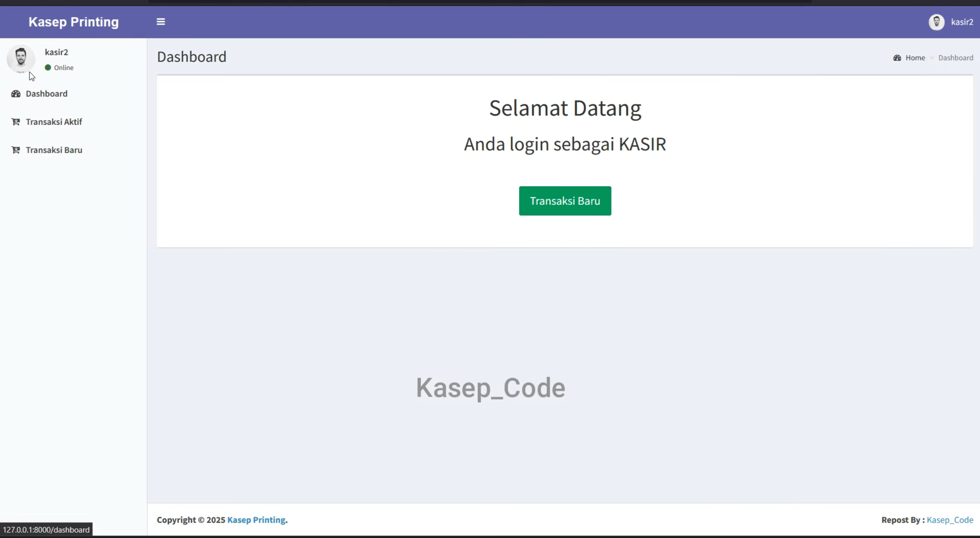Open the Dashboard menu item in the sidebar

click(73, 94)
